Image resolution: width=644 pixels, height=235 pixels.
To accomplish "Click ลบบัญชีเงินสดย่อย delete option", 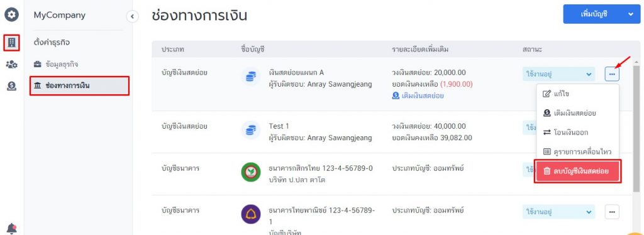I will click(x=578, y=171).
